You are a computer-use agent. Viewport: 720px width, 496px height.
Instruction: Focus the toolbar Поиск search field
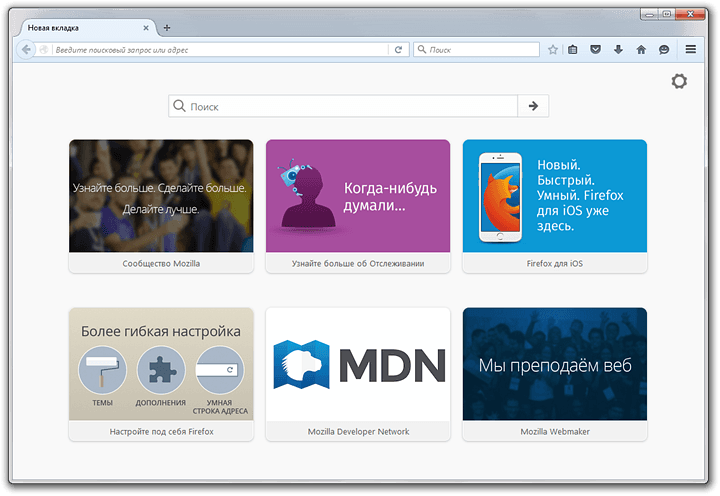point(476,50)
